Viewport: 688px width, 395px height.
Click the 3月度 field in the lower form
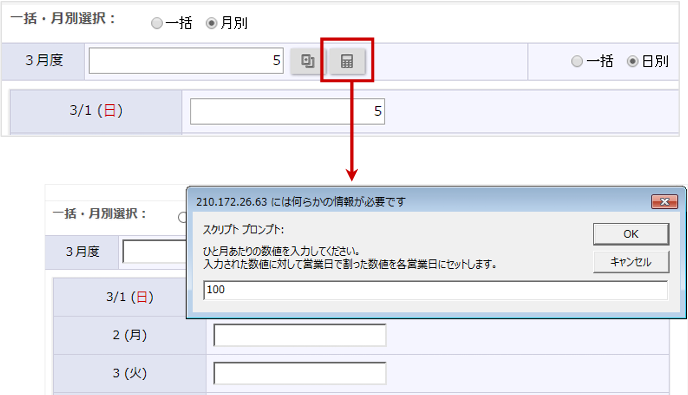tap(154, 251)
